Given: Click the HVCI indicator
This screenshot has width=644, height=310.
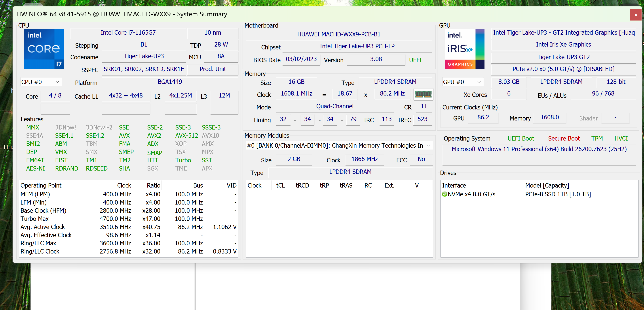Looking at the screenshot, I should pos(621,139).
